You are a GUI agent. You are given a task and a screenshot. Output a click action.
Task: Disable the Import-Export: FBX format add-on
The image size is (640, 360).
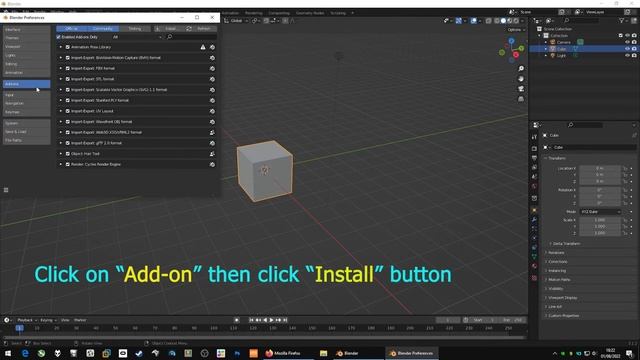(x=68, y=68)
